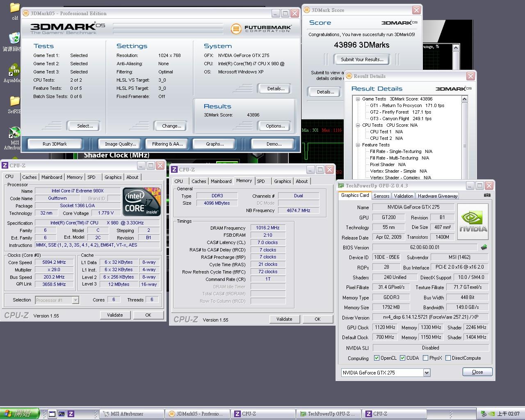Click the Futuremark logo in 3DMark05
525x420 pixels.
(261, 29)
